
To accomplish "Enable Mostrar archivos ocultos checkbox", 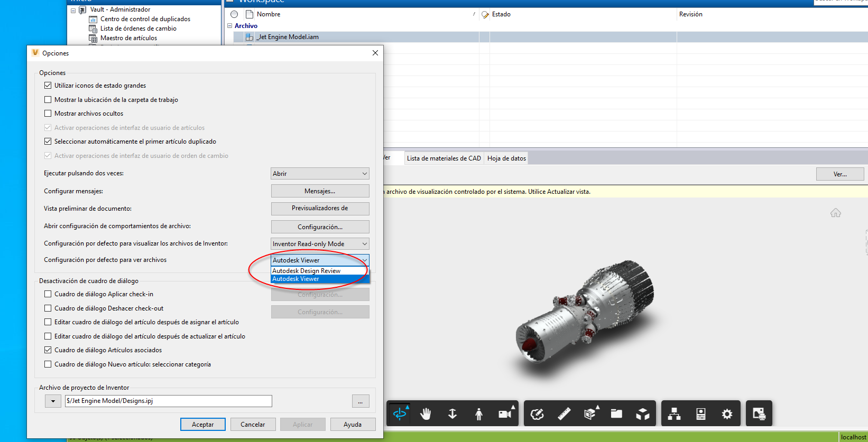I will [x=48, y=114].
